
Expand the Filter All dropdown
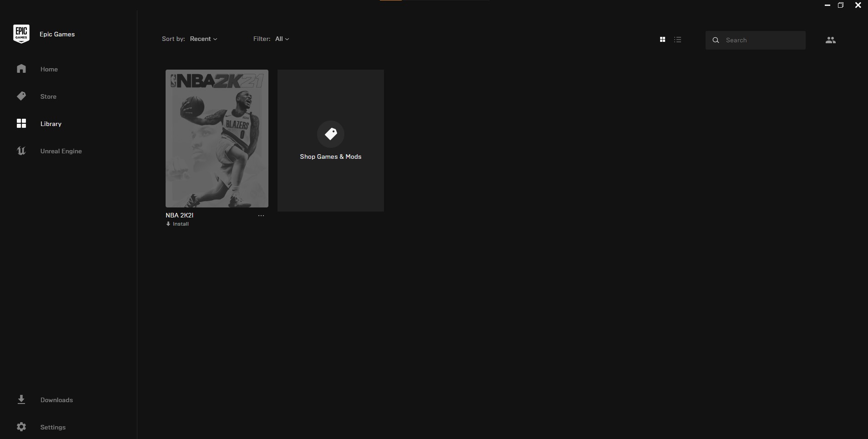click(x=282, y=39)
